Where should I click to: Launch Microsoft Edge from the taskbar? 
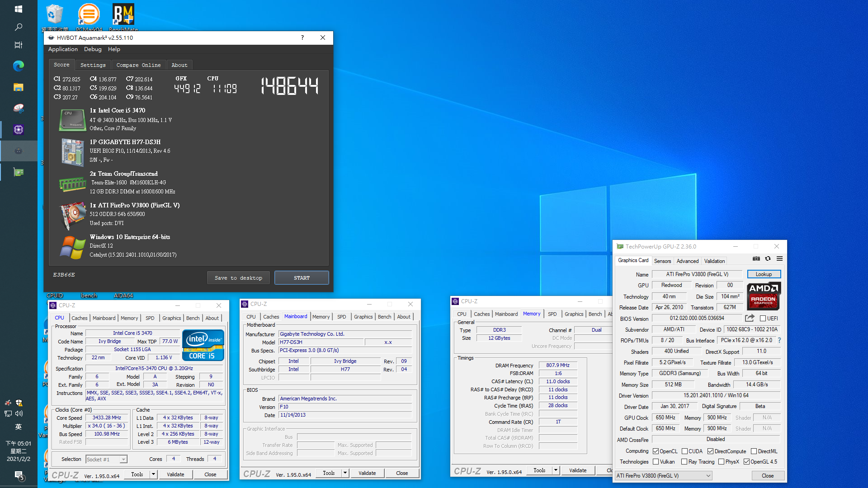pos(19,66)
